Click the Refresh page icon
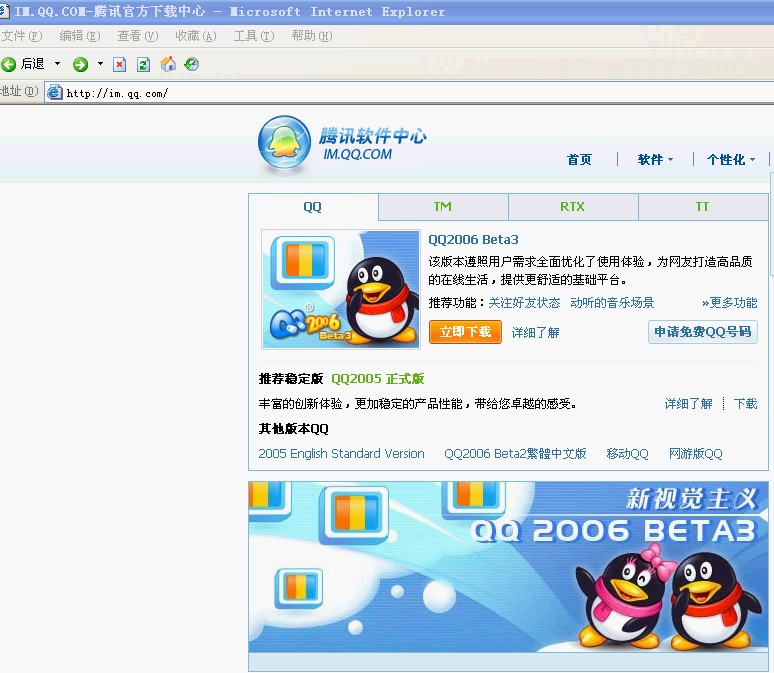 [x=143, y=65]
